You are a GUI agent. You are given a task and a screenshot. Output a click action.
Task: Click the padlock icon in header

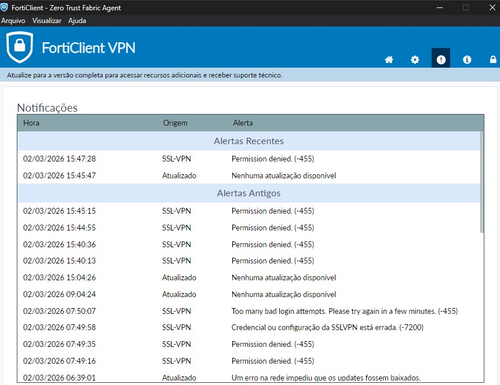[493, 60]
